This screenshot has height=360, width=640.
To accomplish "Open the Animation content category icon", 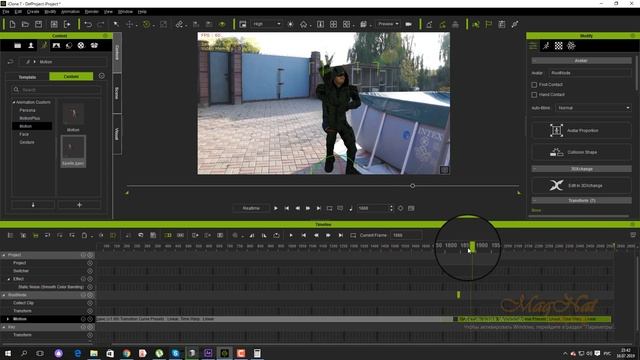I will point(44,45).
